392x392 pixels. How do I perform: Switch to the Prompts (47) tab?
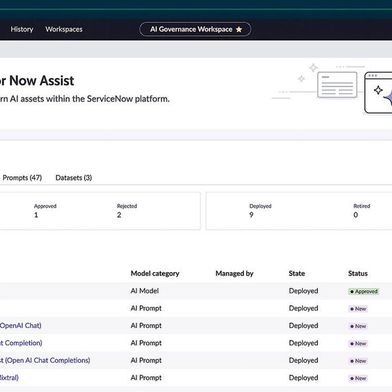coord(22,178)
